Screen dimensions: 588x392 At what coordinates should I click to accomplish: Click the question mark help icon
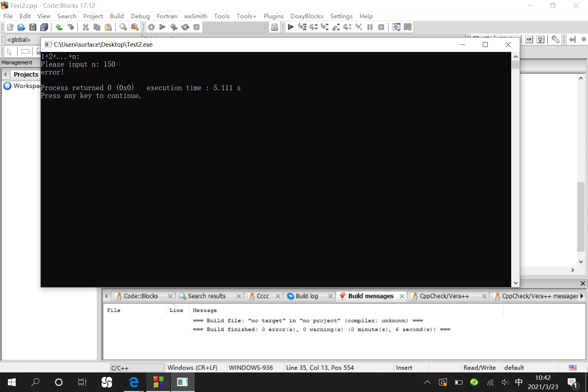point(541,40)
